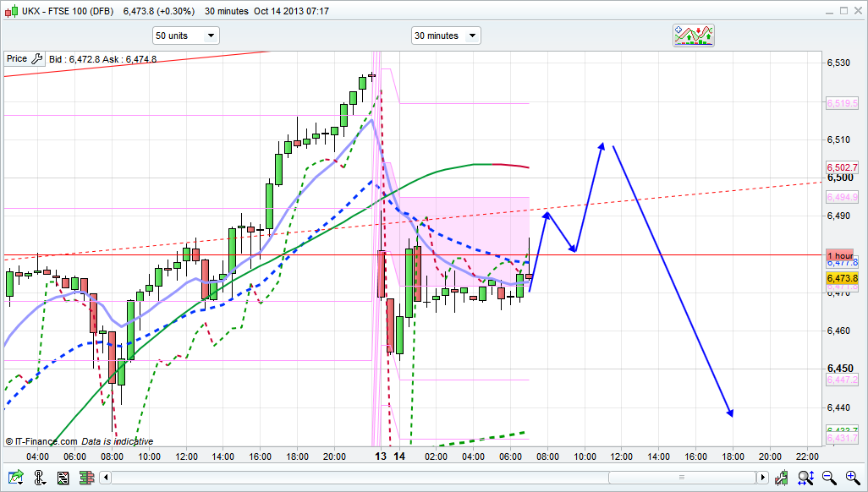Viewport: 868px width, 492px height.
Task: Click the green and red order book icon
Action: click(x=85, y=478)
